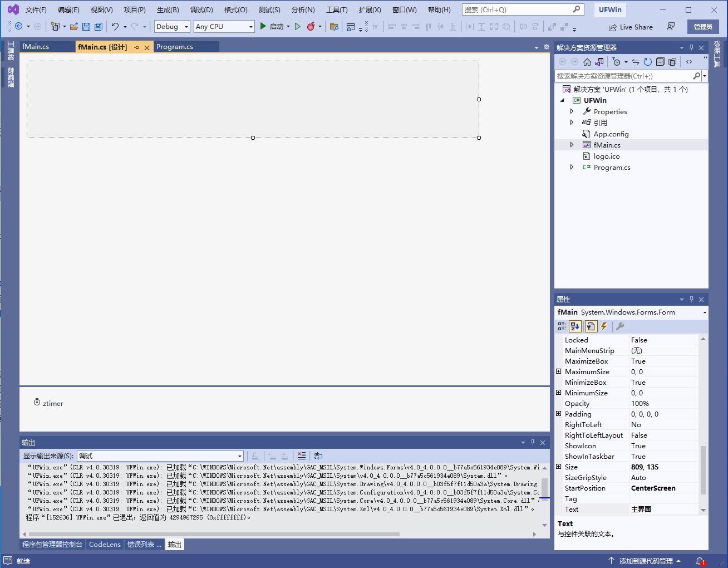Select the ztimer component in the tray
Viewport: 728px width, 568px height.
[x=48, y=403]
